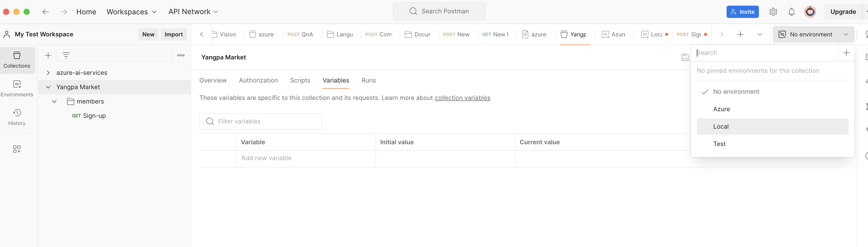This screenshot has height=247, width=868.
Task: Select the Local environment
Action: pyautogui.click(x=772, y=127)
